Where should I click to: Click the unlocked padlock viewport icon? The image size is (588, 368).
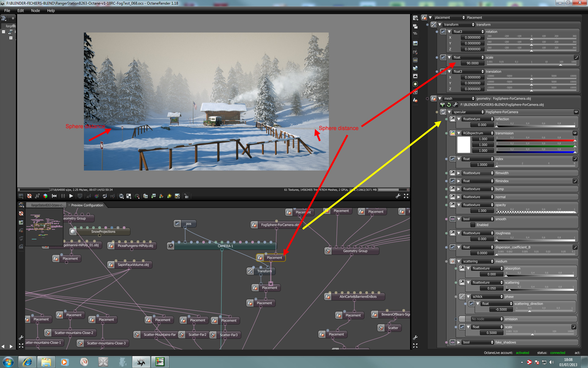coord(186,196)
